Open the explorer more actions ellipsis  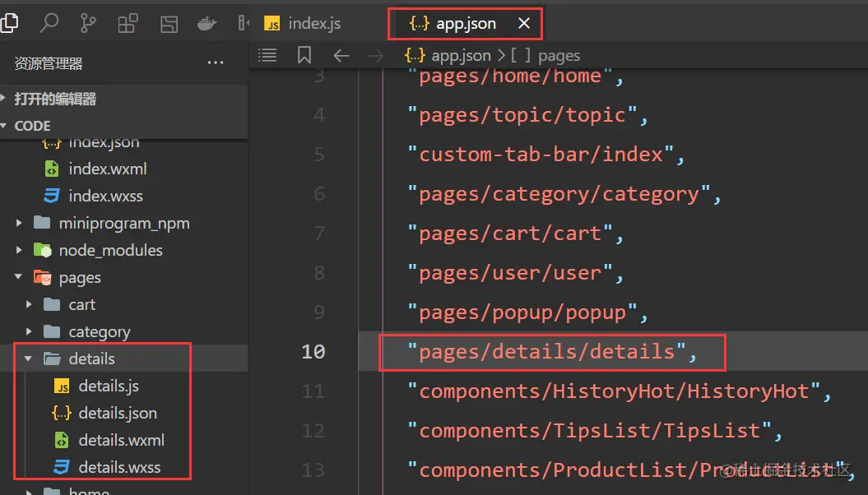(x=216, y=63)
